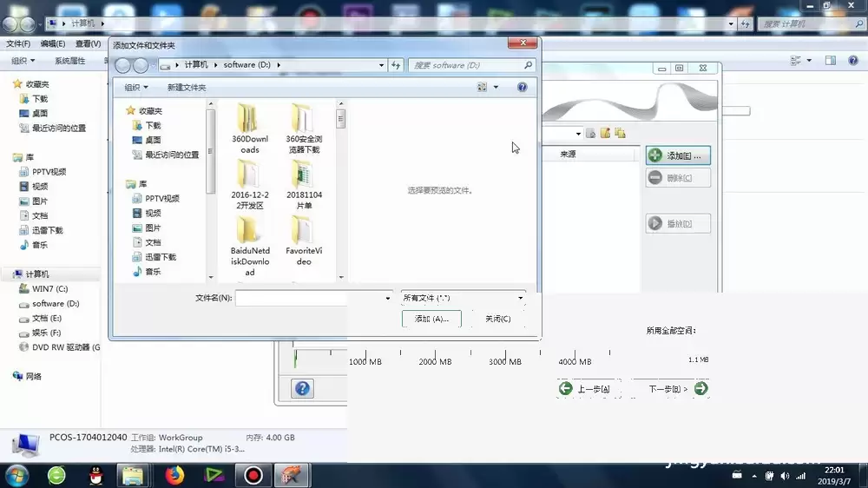This screenshot has height=488, width=868.
Task: Open the 360安全浏览器下载 folder
Action: point(304,129)
